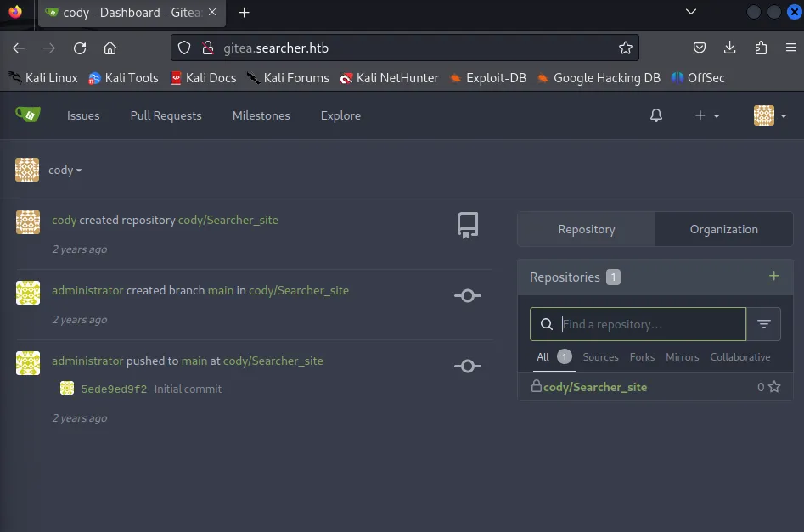Open Exploit-DB bookmark

pyautogui.click(x=488, y=78)
